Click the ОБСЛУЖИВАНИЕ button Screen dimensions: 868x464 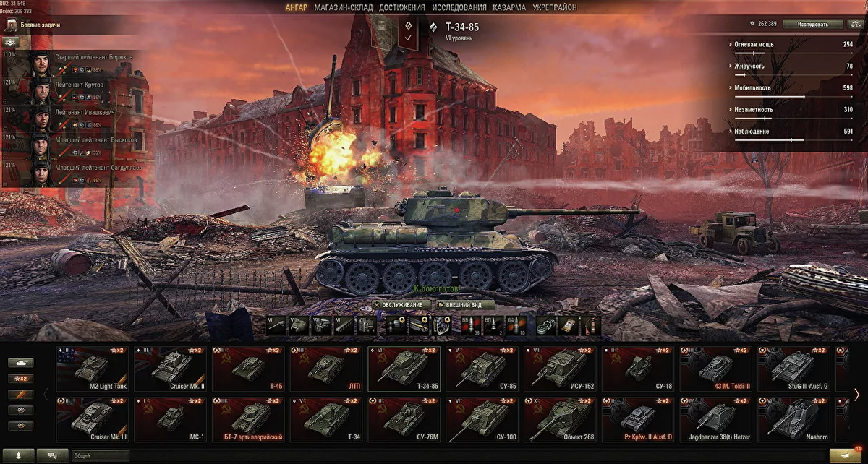pyautogui.click(x=401, y=304)
